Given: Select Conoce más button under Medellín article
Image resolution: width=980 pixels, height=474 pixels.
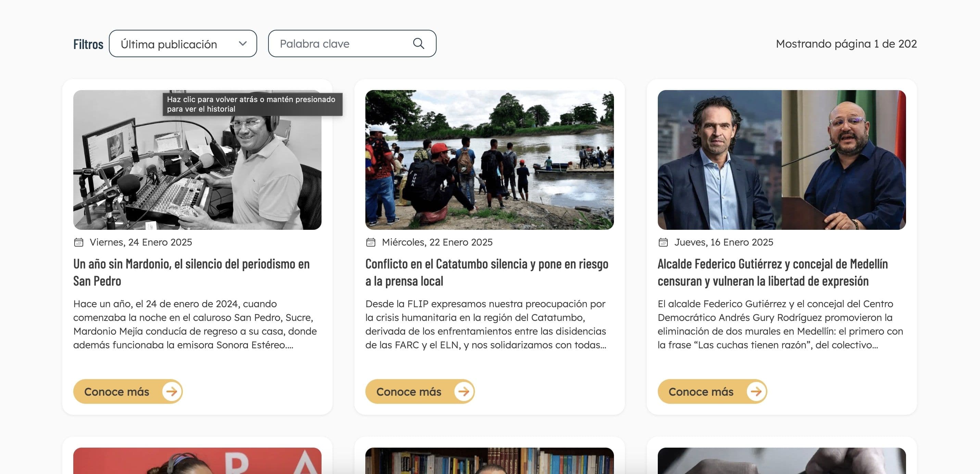Looking at the screenshot, I should (712, 391).
